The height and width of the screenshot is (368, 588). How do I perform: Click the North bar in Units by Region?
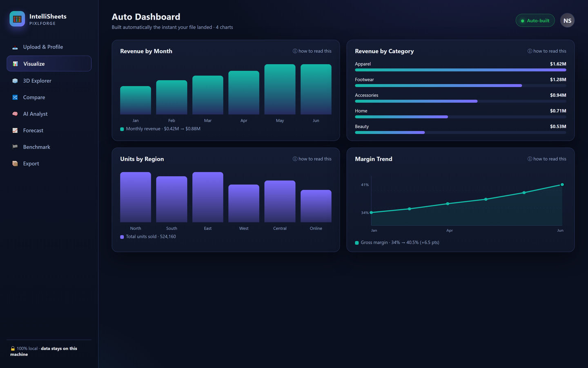coord(136,197)
